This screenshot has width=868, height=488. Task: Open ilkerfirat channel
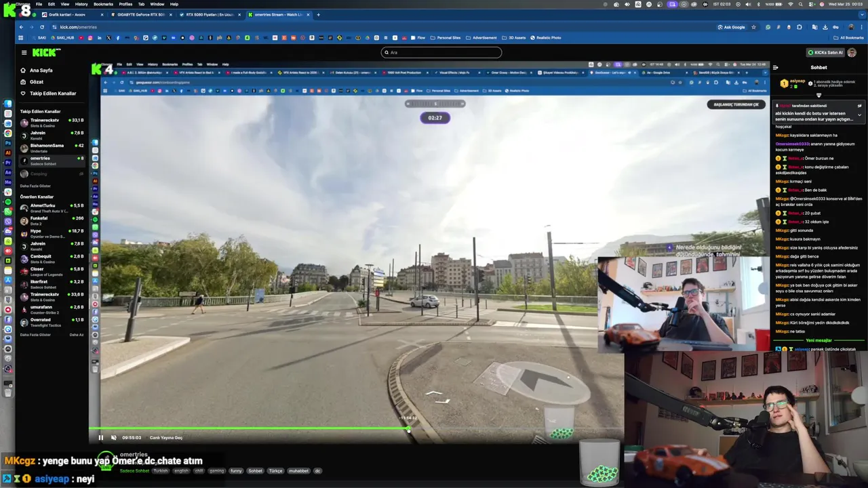[x=52, y=284]
